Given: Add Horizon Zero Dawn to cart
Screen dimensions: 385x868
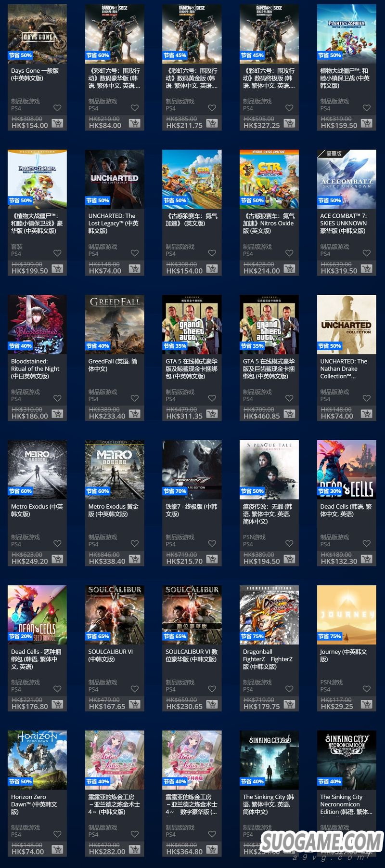Looking at the screenshot, I should click(57, 850).
